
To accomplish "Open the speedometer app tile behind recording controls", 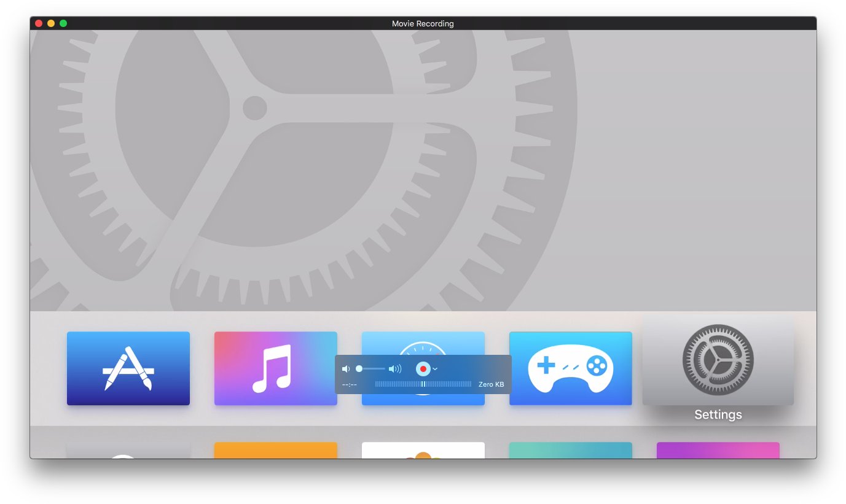I will pos(423,343).
